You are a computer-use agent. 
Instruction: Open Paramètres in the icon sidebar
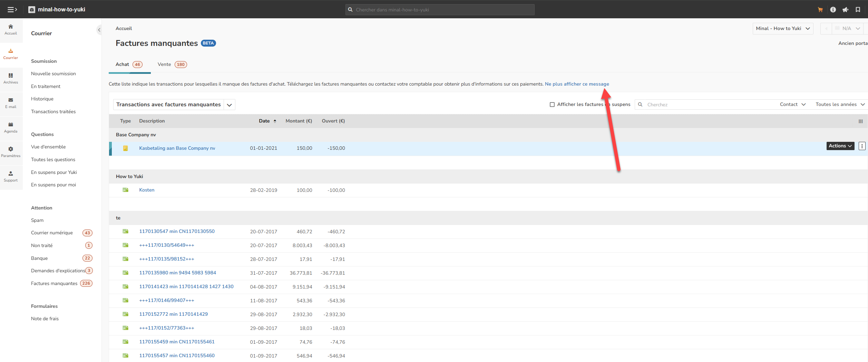coord(11,152)
